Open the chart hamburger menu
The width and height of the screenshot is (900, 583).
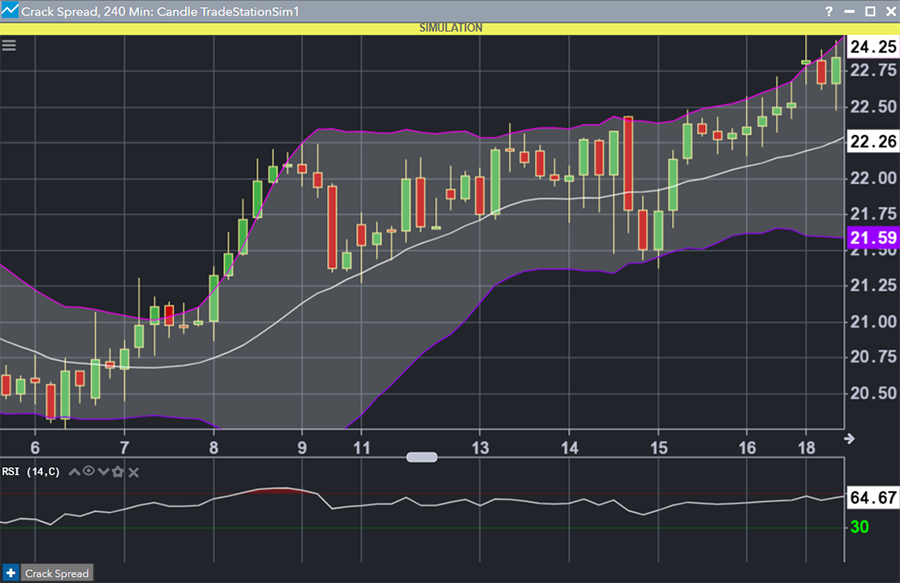click(10, 45)
